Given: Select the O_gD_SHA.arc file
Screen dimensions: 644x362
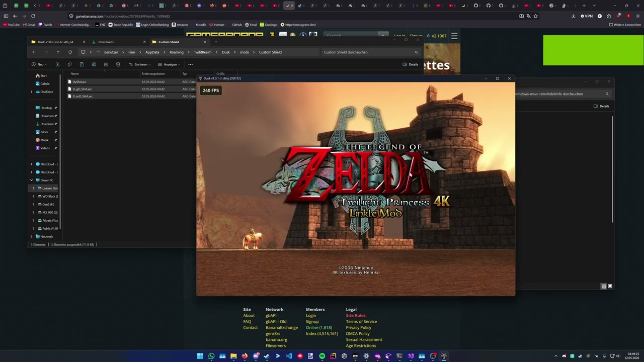Looking at the screenshot, I should pyautogui.click(x=82, y=89).
